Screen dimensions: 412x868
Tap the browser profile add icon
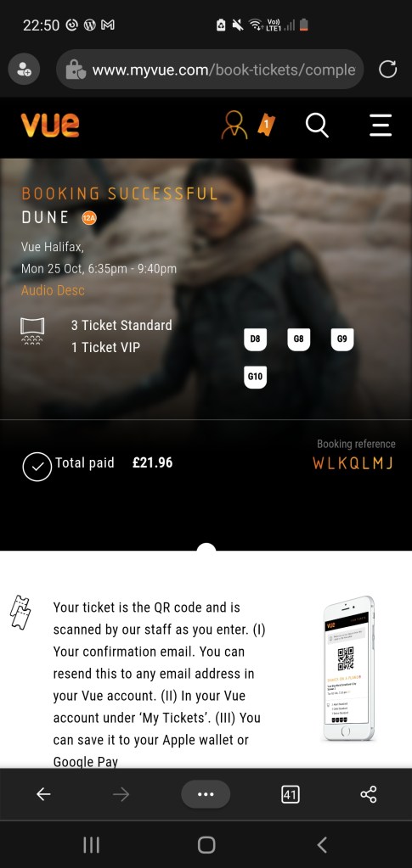click(x=24, y=70)
